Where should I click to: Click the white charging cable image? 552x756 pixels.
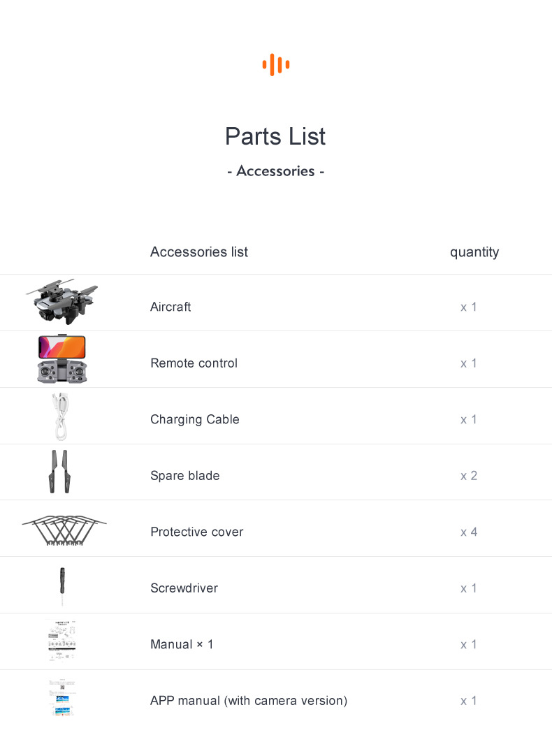coord(61,416)
